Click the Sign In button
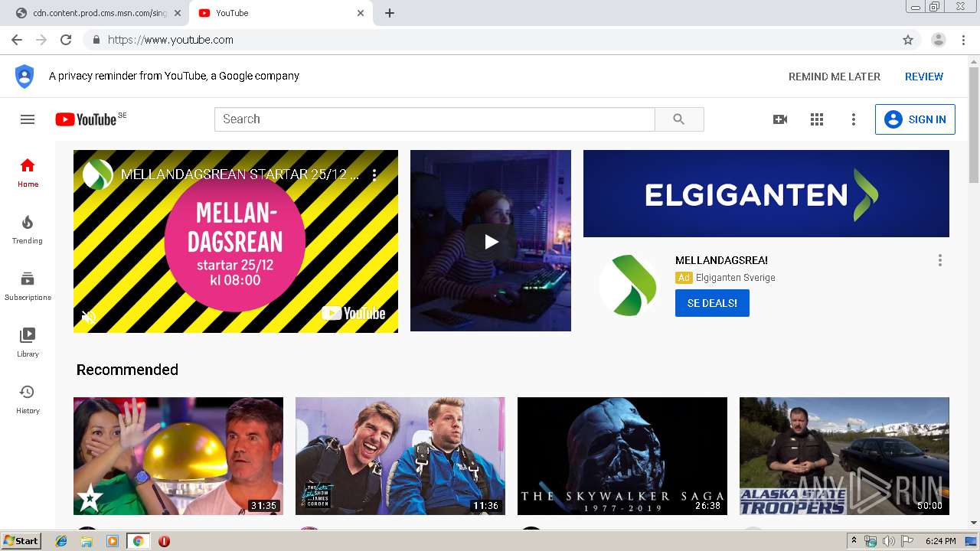This screenshot has height=551, width=980. click(x=915, y=119)
